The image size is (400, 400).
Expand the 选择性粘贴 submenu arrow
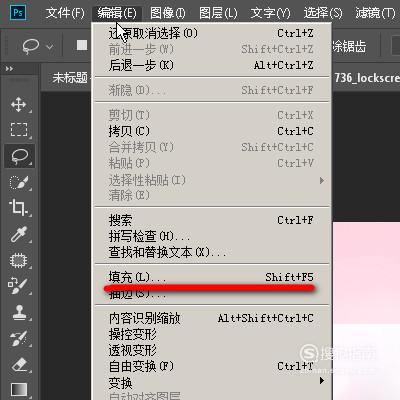click(321, 180)
